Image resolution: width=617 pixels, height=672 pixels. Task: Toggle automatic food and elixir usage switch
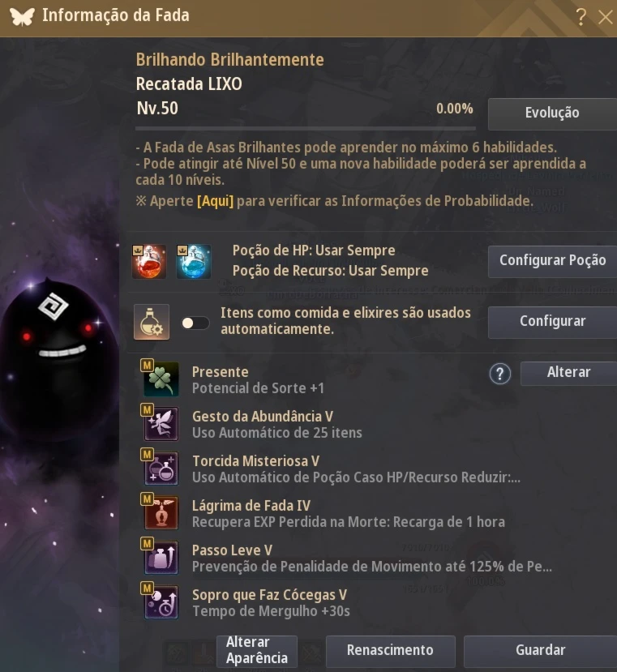(x=195, y=323)
